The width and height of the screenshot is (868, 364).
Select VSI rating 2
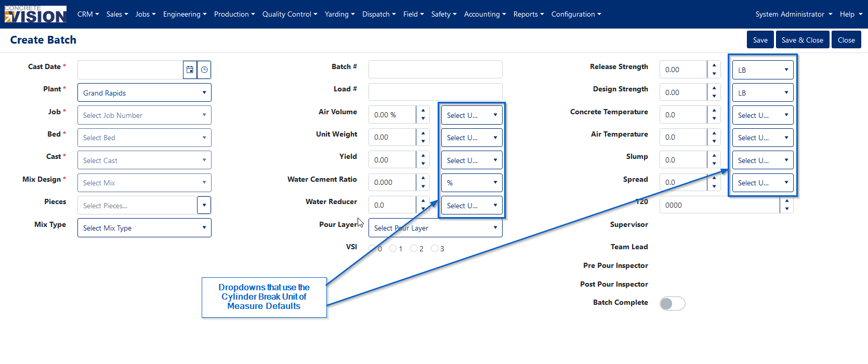[414, 248]
